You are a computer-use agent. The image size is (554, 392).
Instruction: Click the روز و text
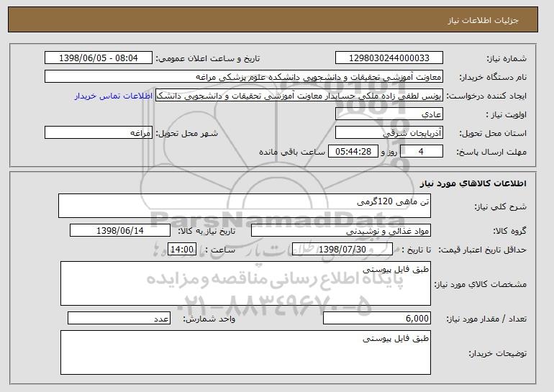click(x=389, y=152)
